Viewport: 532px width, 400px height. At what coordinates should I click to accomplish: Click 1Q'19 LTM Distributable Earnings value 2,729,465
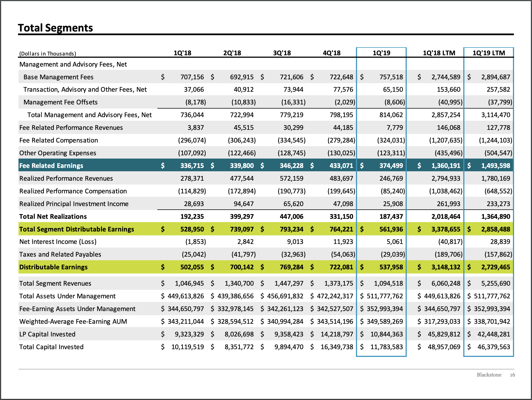coord(496,267)
